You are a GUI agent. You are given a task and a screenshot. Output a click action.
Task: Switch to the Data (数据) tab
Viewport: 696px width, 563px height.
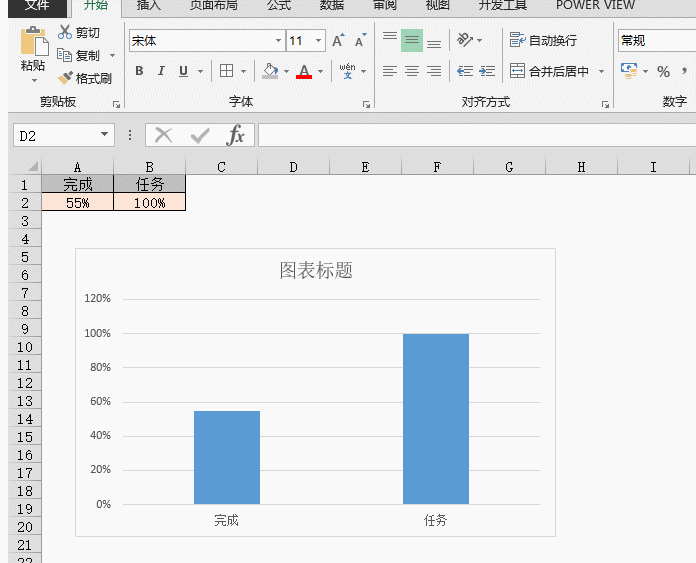[332, 5]
